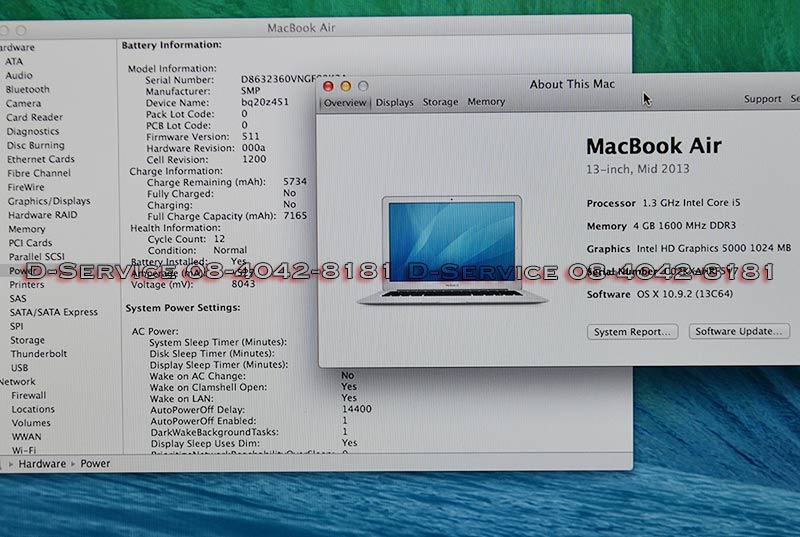This screenshot has width=800, height=537.
Task: Minimize the About This Mac window
Action: tap(345, 86)
